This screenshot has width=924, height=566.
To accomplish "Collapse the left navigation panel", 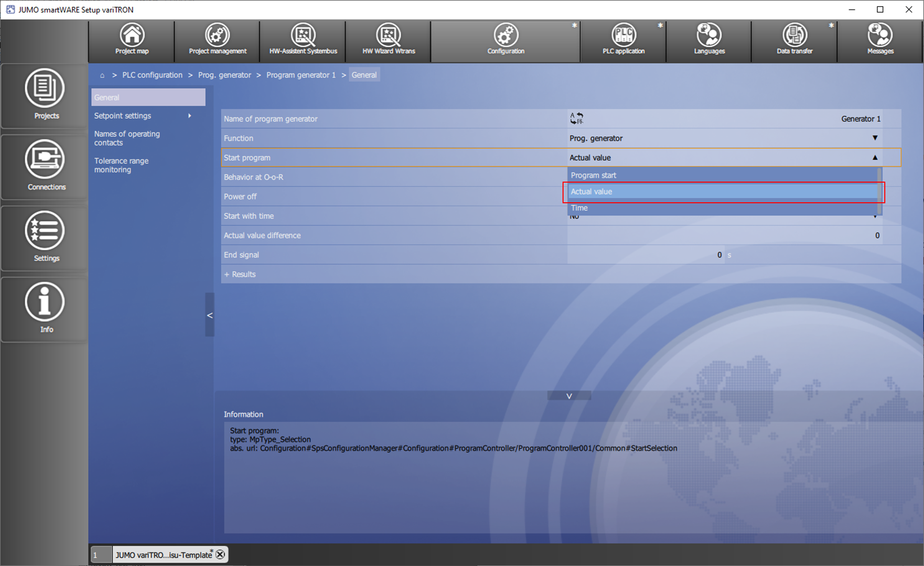I will coord(210,315).
